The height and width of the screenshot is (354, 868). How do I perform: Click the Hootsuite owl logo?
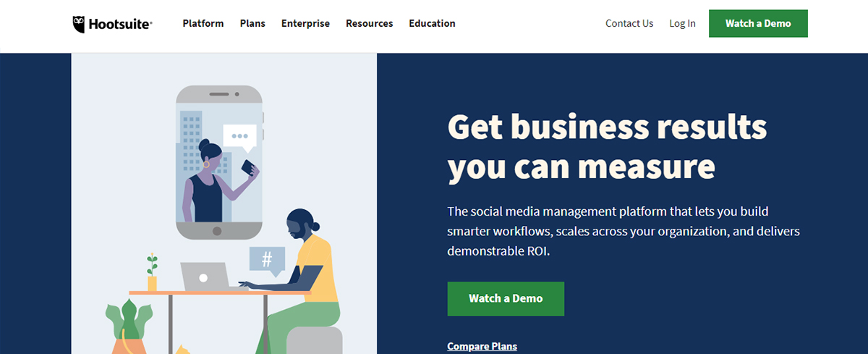[80, 24]
